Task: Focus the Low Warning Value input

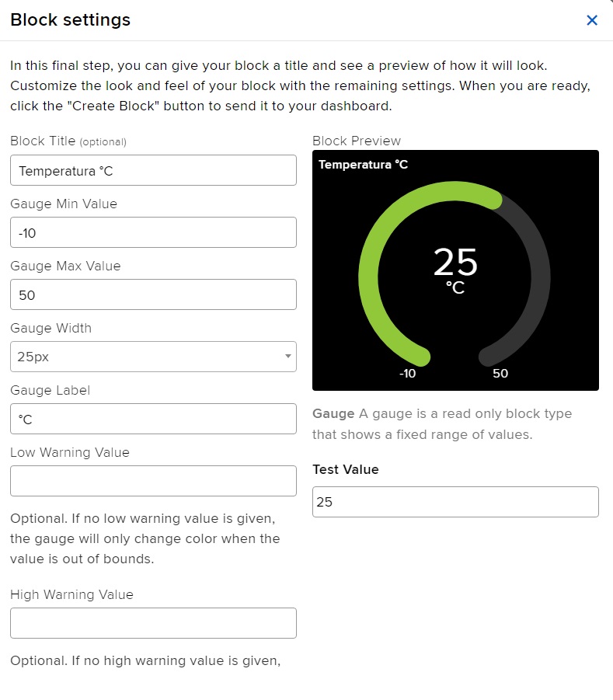Action: pos(153,481)
